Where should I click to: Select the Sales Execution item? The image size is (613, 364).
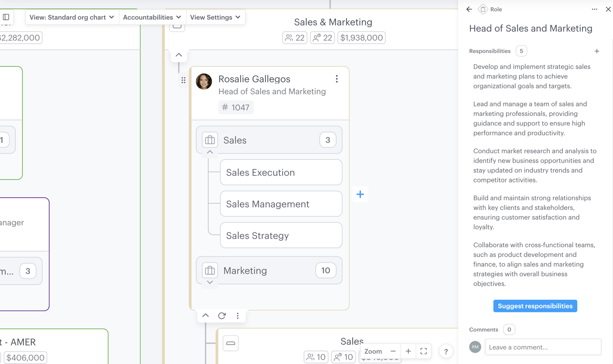click(x=281, y=172)
